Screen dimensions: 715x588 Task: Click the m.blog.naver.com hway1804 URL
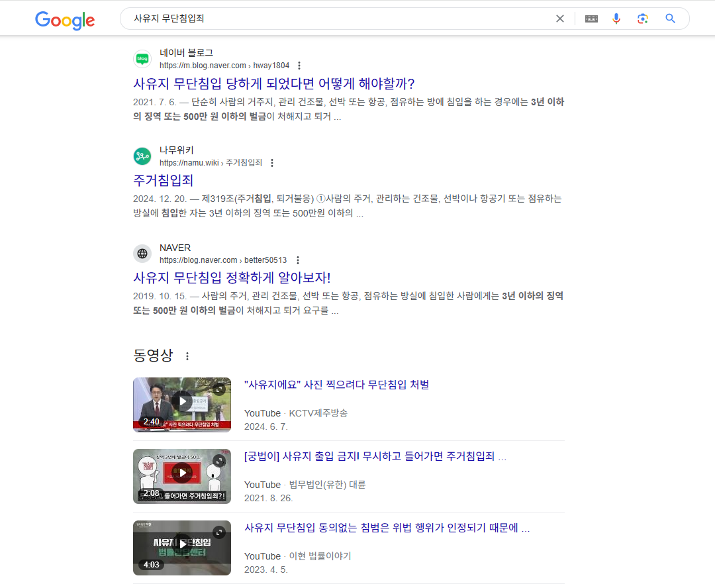tap(224, 66)
